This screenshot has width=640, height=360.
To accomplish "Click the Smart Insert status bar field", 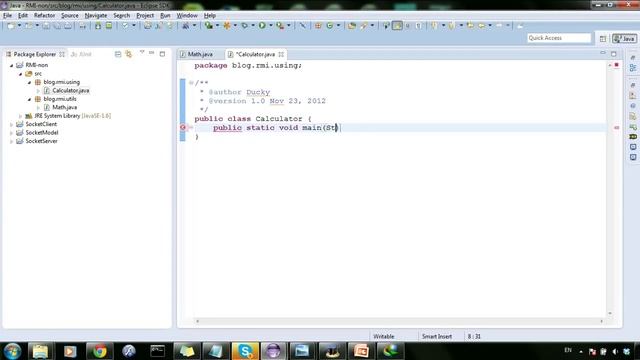I will pyautogui.click(x=437, y=336).
